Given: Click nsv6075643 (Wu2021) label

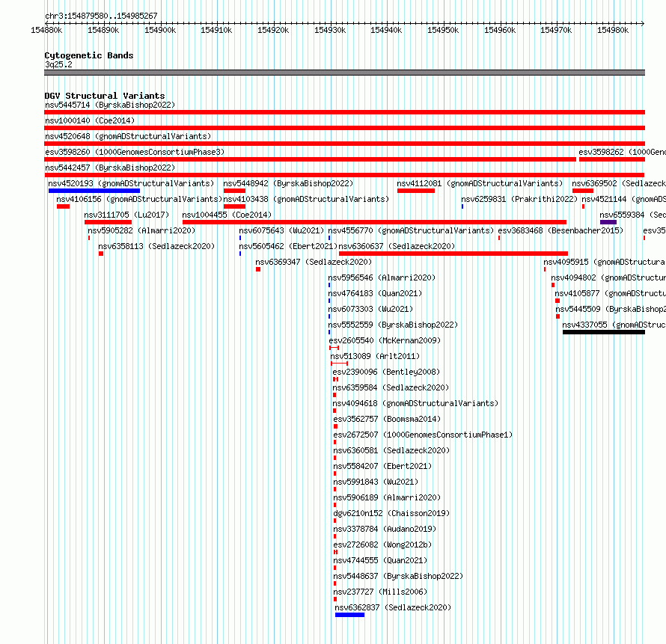Looking at the screenshot, I should tap(281, 230).
